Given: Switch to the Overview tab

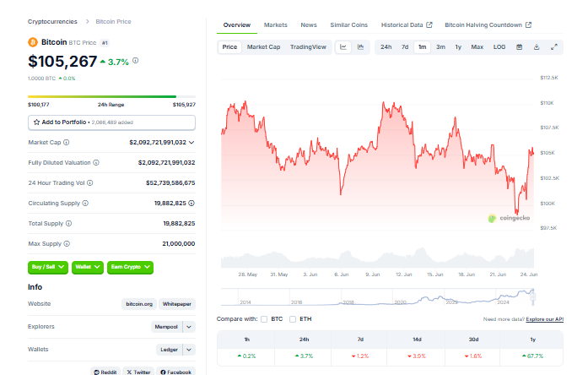Looking at the screenshot, I should pyautogui.click(x=236, y=24).
